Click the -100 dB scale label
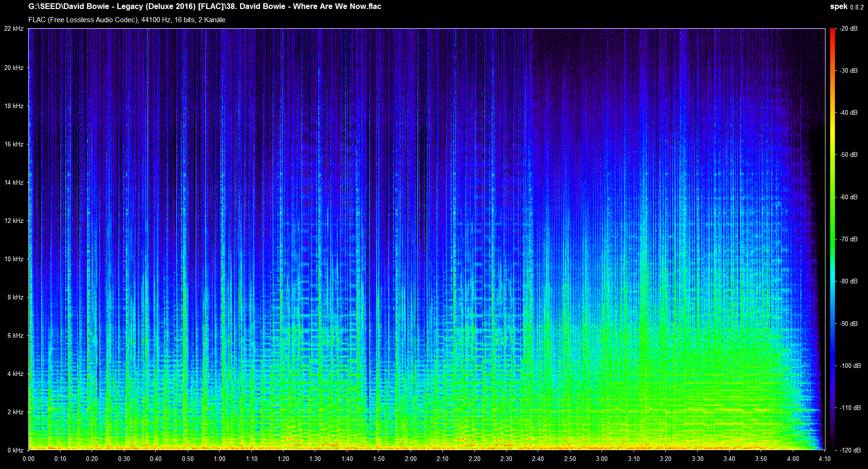The height and width of the screenshot is (469, 868). (850, 366)
